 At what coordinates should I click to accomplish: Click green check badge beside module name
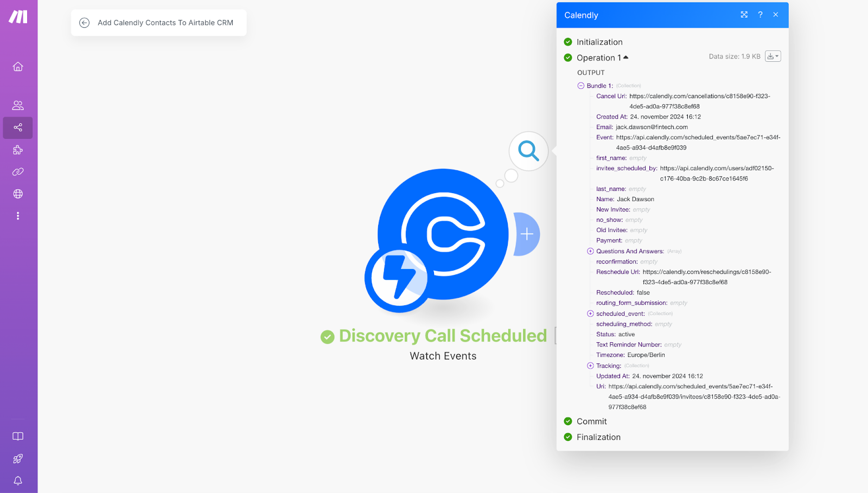[327, 337]
